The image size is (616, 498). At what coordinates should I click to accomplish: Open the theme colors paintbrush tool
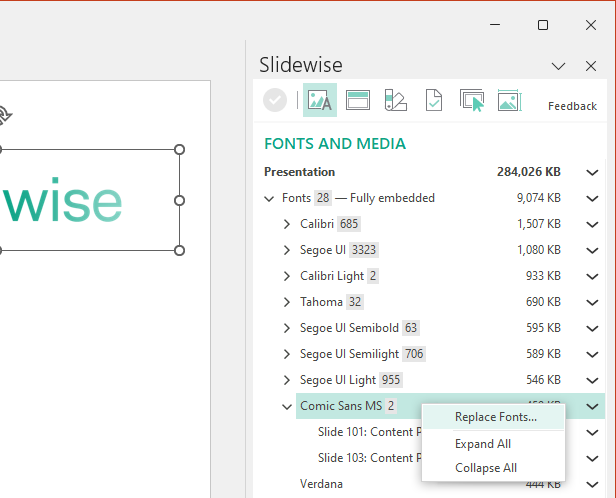point(395,100)
